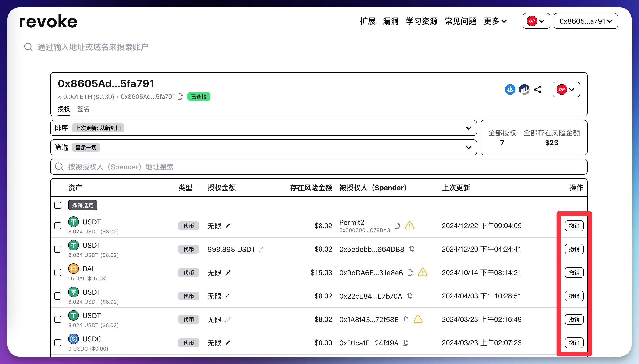This screenshot has width=639, height=364.
Task: Edit the unlimited DAI allowance
Action: [228, 273]
